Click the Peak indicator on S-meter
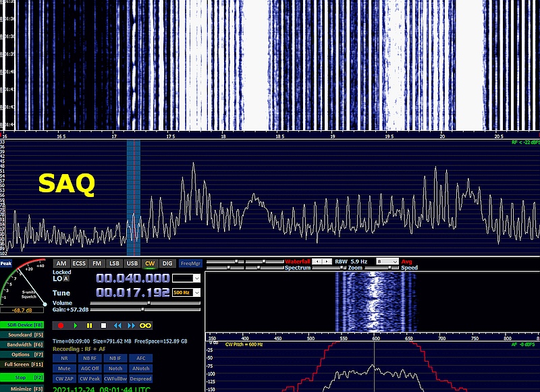 click(6, 264)
